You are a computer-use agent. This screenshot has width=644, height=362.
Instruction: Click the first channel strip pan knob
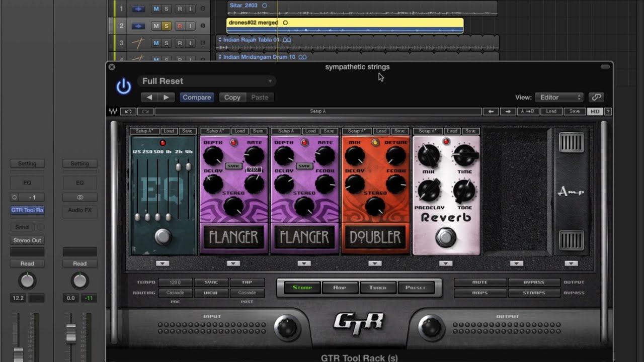coord(27,281)
